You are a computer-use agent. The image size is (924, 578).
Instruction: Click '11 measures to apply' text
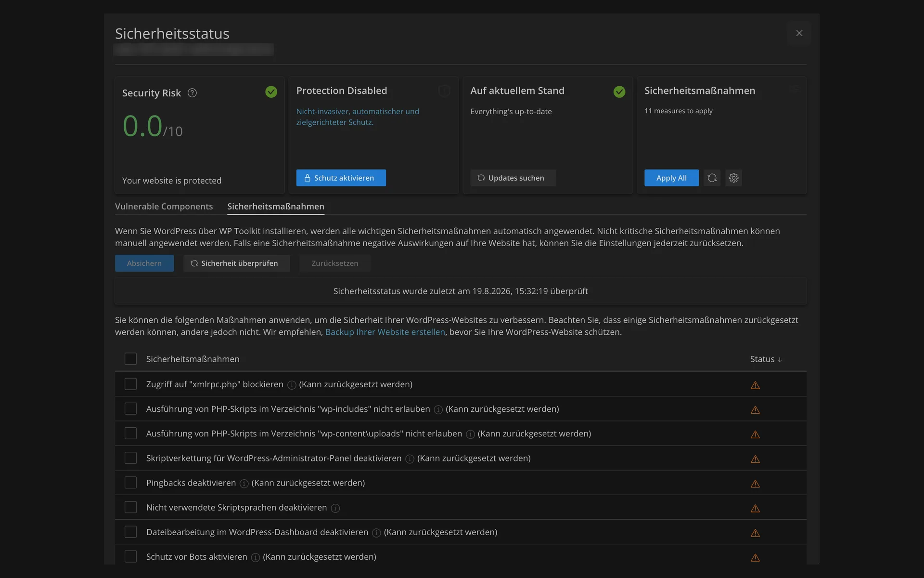coord(679,111)
